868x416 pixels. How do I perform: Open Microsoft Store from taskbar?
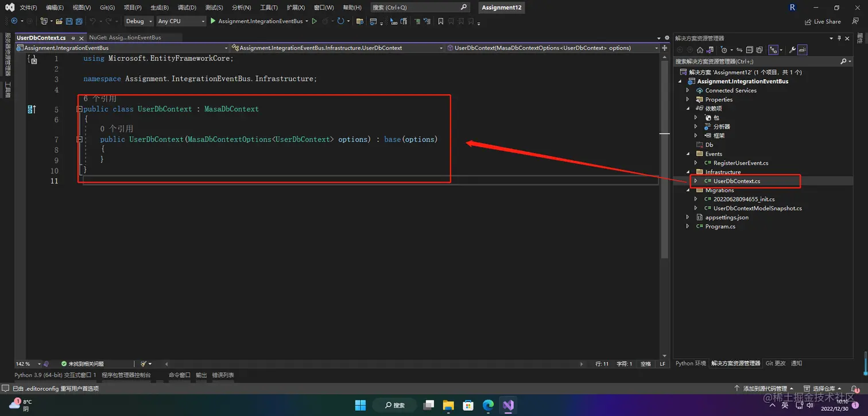pyautogui.click(x=468, y=405)
